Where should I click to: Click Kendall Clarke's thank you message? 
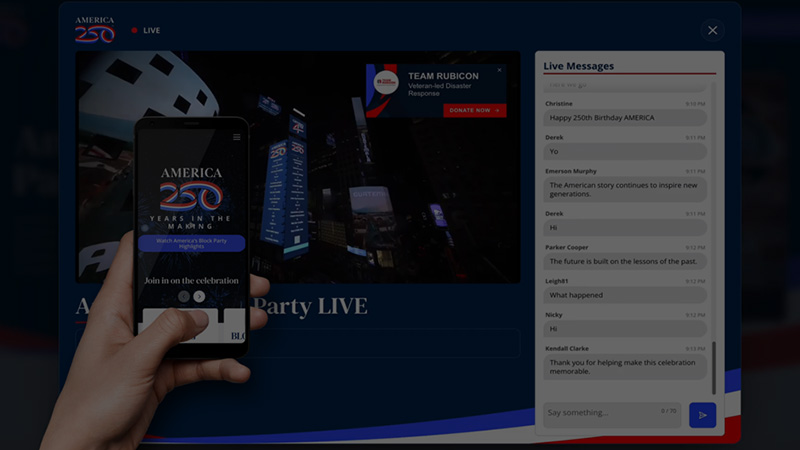[x=625, y=367]
